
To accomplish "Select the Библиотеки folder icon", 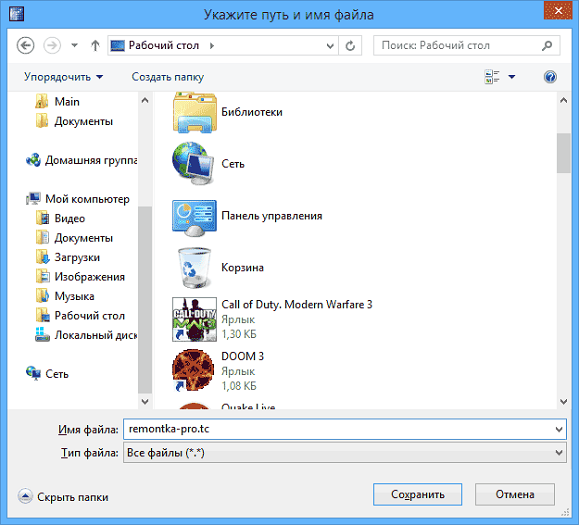I will [195, 112].
